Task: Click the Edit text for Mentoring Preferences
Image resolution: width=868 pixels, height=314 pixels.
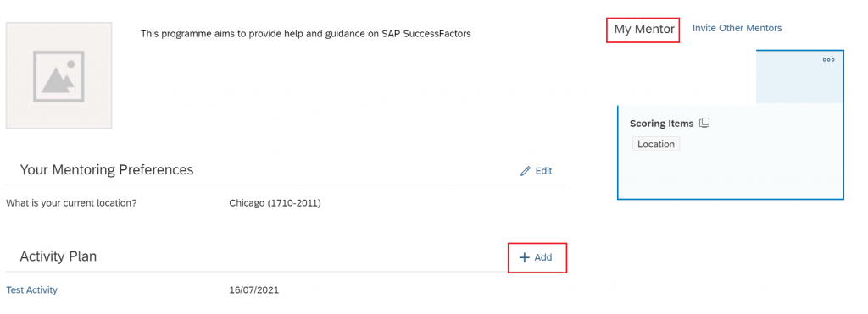Action: (543, 171)
